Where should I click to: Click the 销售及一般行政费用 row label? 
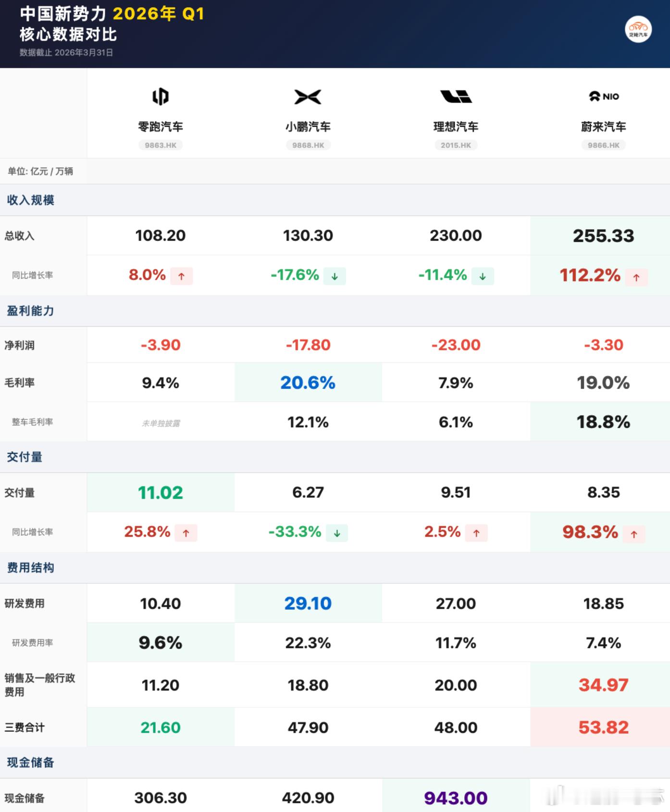[x=40, y=685]
